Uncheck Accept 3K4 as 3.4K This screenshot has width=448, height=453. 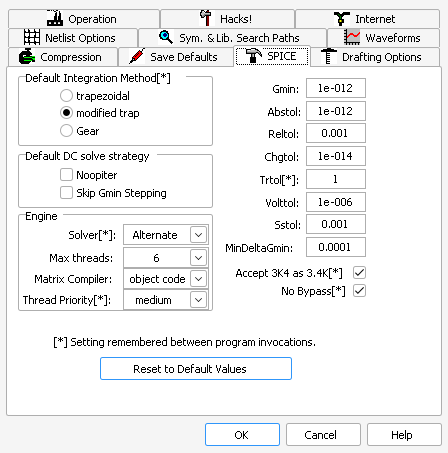pyautogui.click(x=359, y=273)
